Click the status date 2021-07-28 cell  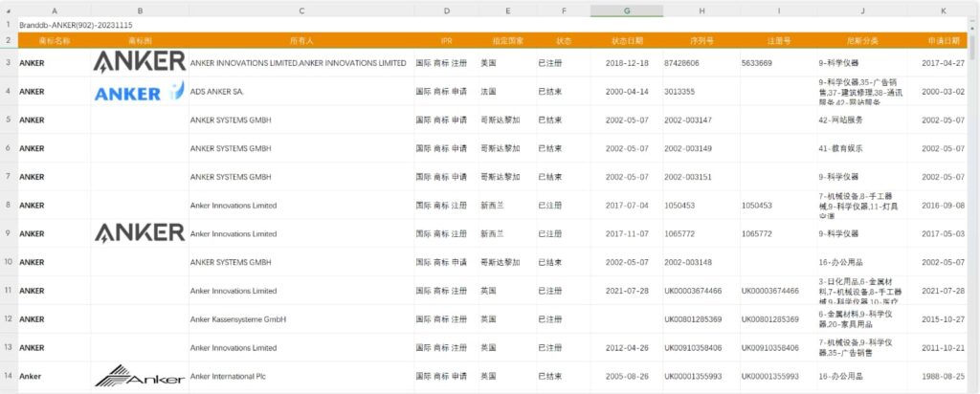[628, 291]
